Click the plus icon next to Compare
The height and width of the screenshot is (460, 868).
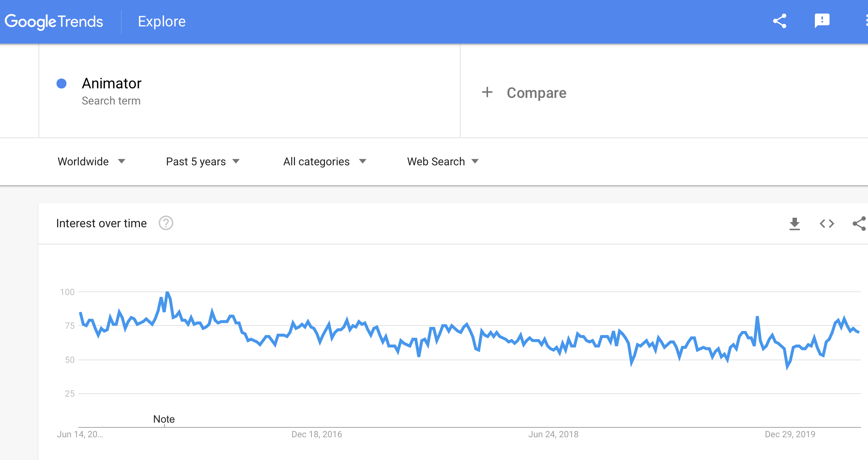487,92
